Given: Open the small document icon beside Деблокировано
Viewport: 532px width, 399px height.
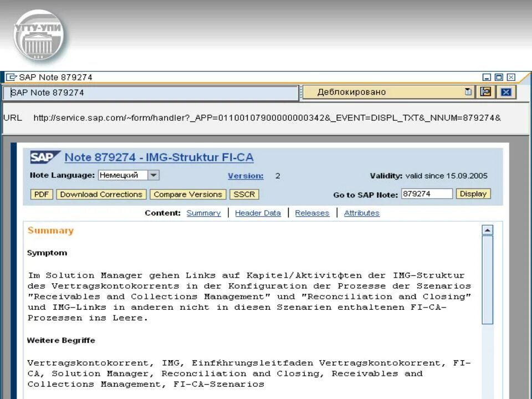Looking at the screenshot, I should 468,91.
